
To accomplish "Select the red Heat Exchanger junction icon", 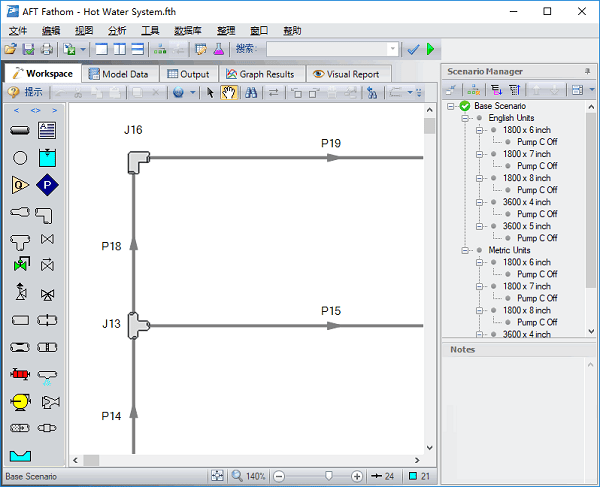I will pyautogui.click(x=20, y=375).
